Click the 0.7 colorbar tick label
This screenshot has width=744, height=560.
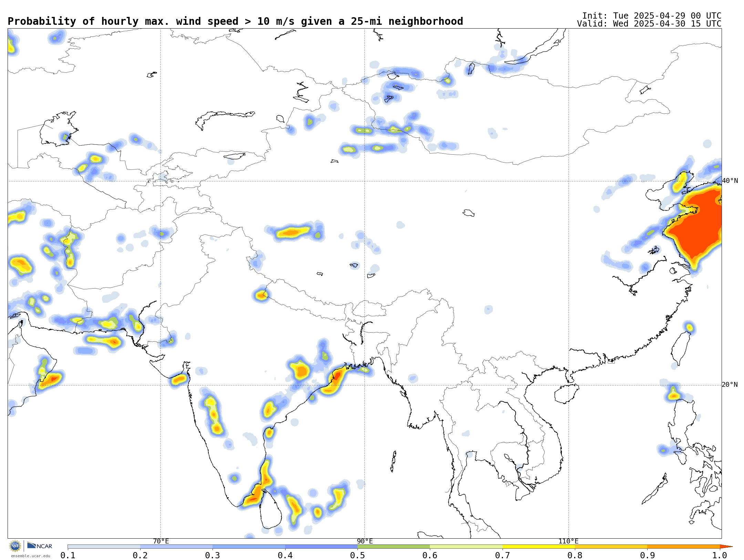click(x=503, y=555)
